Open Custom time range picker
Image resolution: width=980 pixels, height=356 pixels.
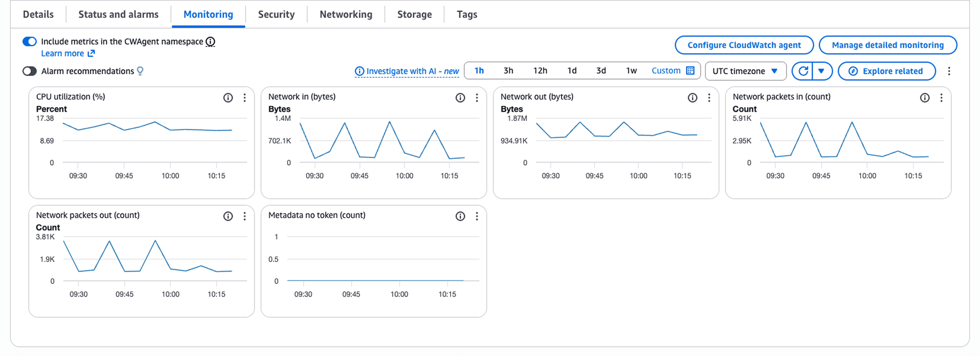pos(672,71)
